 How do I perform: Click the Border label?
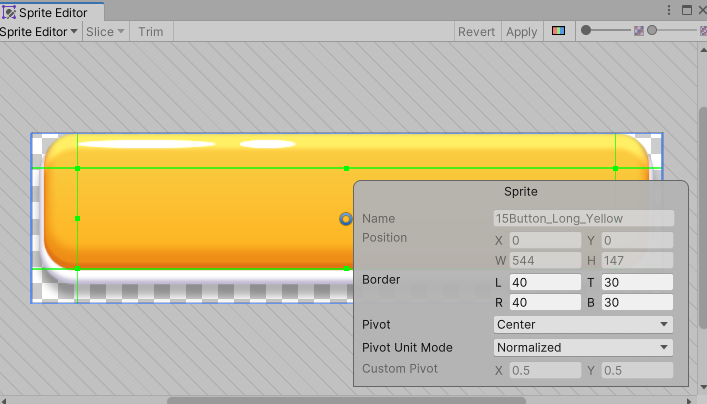click(381, 280)
